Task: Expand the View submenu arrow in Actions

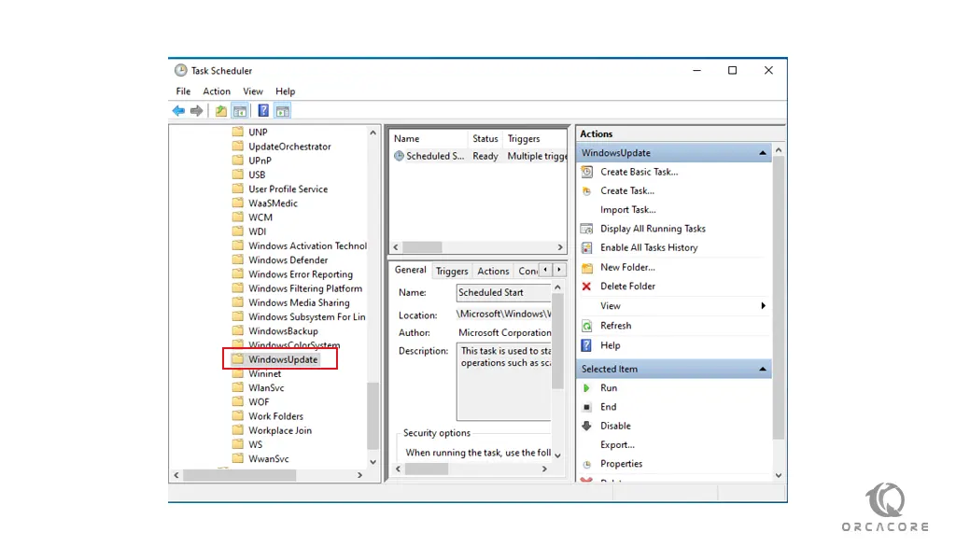Action: tap(764, 306)
